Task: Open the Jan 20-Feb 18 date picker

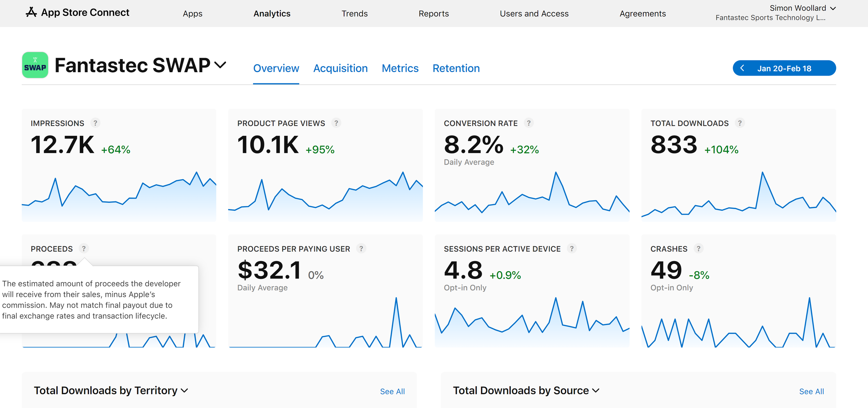Action: click(784, 68)
